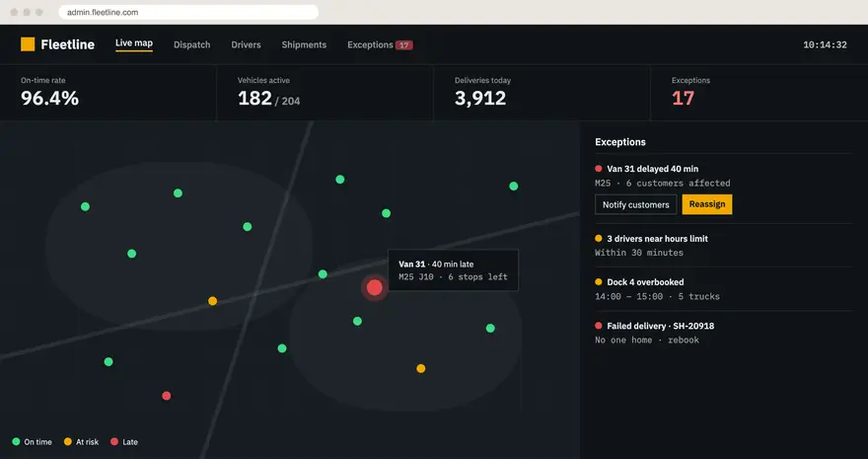Click the 'On time' legend label
Viewport: 868px width, 459px height.
pos(38,442)
